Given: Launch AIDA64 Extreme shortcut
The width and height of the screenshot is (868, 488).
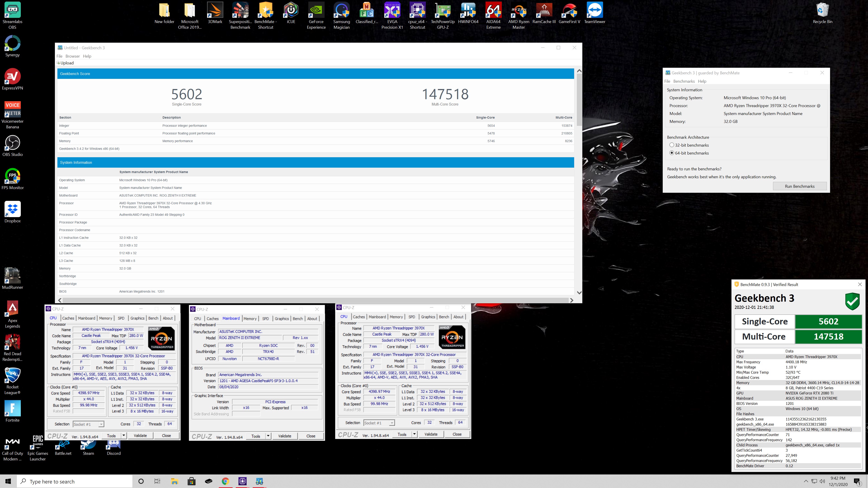Looking at the screenshot, I should 493,15.
